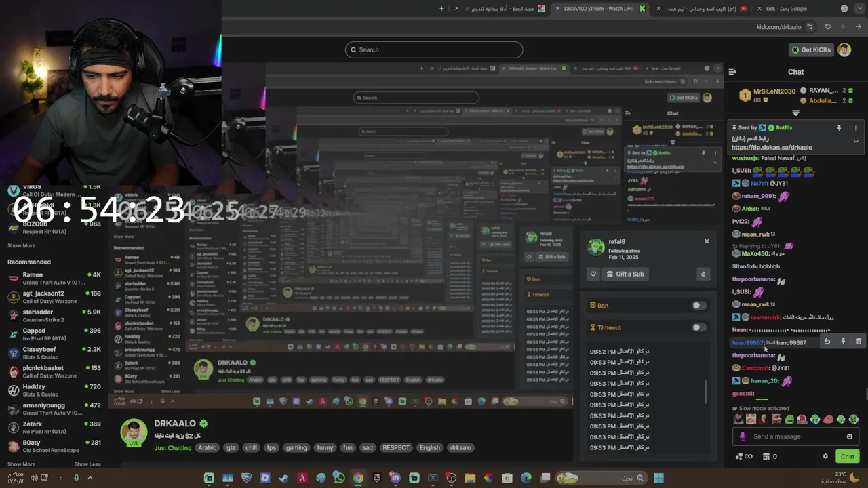The width and height of the screenshot is (868, 488).
Task: Expand the pinned BotRix message chevron
Action: pyautogui.click(x=856, y=142)
